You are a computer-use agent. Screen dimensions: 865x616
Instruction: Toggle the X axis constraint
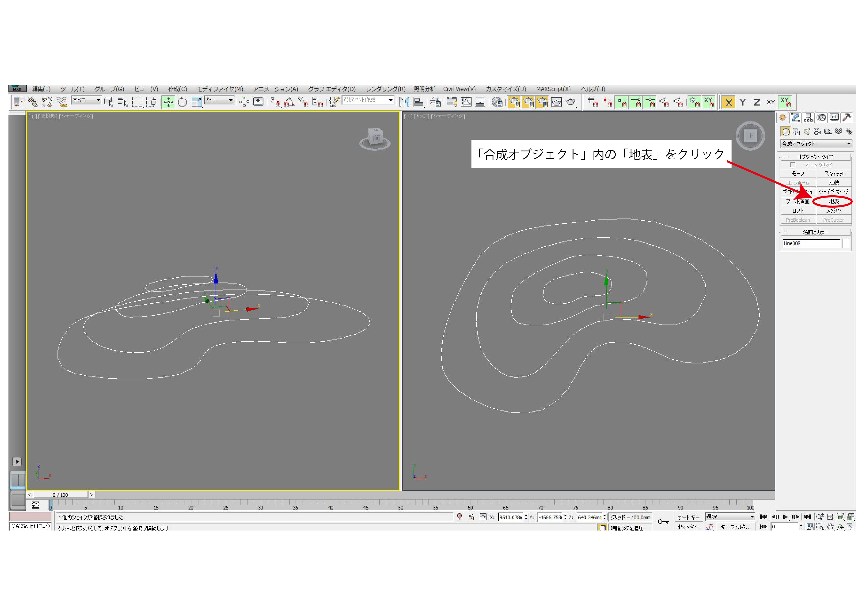(x=728, y=102)
